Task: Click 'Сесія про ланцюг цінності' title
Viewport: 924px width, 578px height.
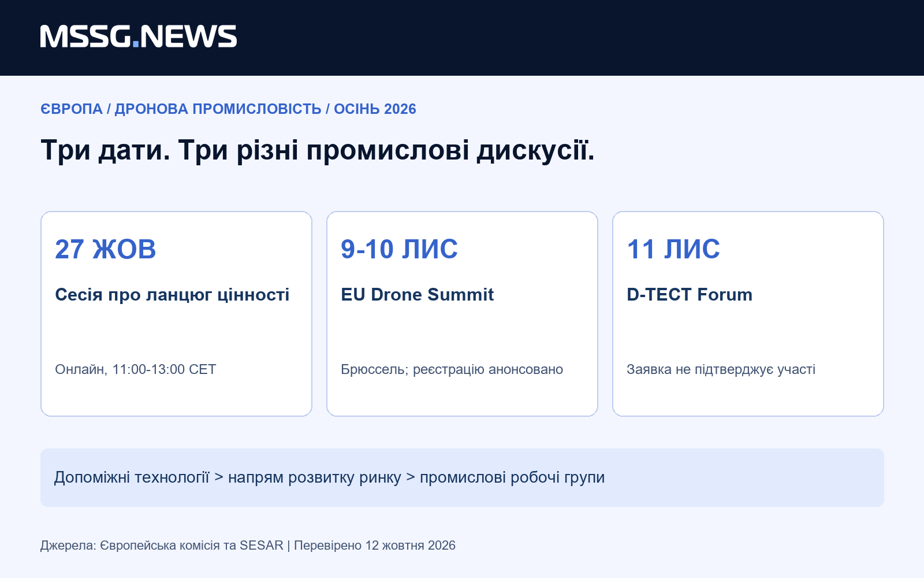Action: coord(172,295)
